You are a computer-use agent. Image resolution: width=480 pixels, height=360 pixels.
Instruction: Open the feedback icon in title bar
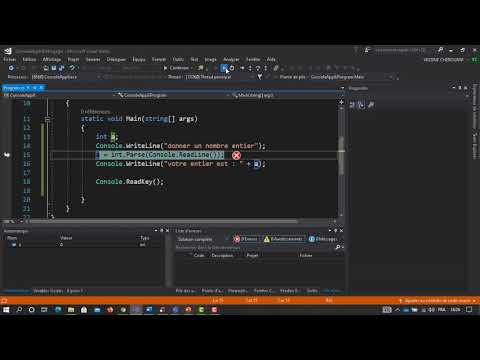[x=367, y=50]
